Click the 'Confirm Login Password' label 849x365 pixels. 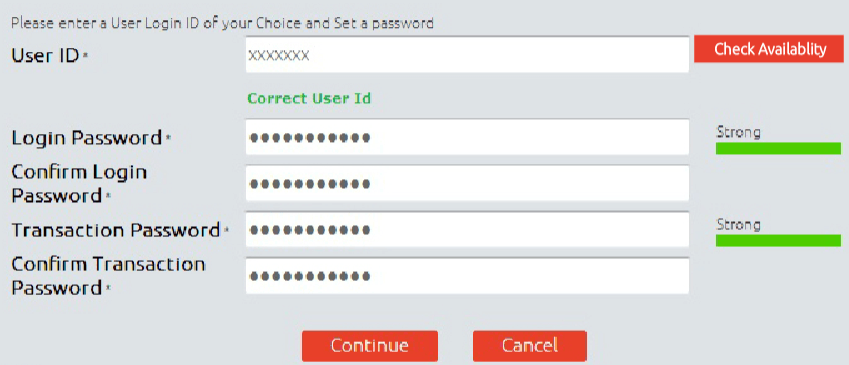(79, 184)
